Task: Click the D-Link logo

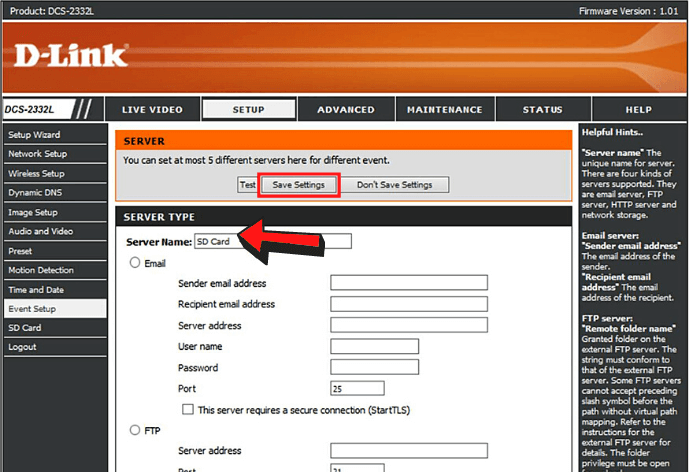Action: (71, 55)
